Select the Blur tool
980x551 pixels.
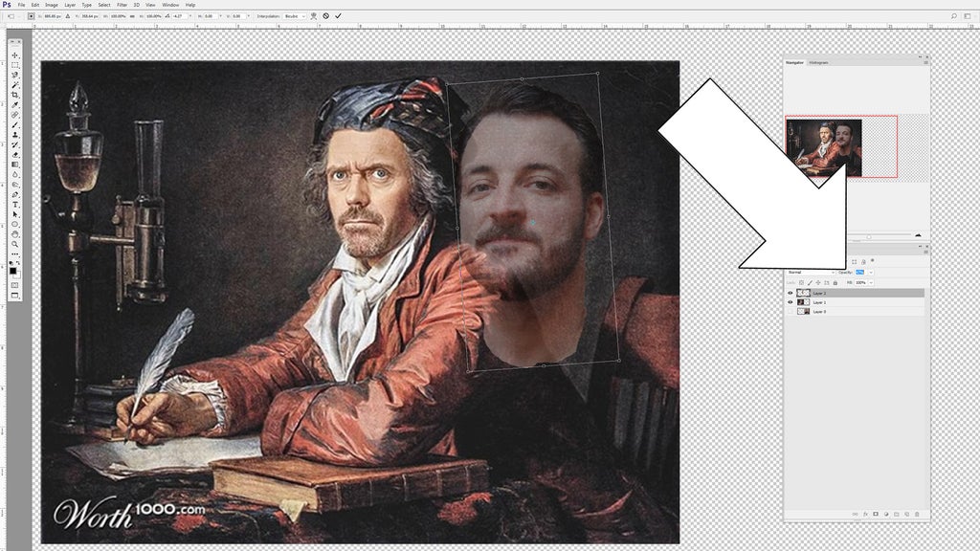point(15,175)
